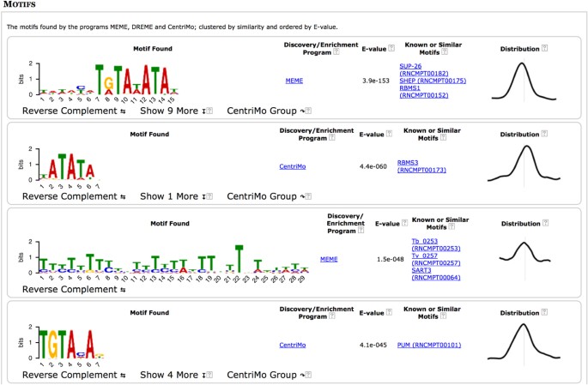Select the E-value 4.4e-060 text
Screen dimensions: 588x385
(x=373, y=166)
